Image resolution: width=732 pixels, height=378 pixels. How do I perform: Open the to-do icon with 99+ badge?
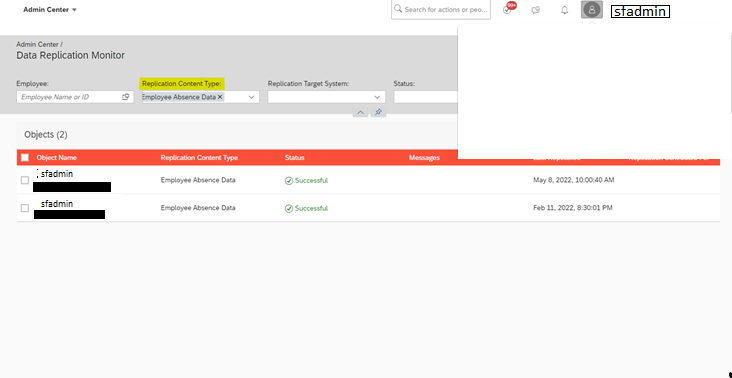click(508, 9)
